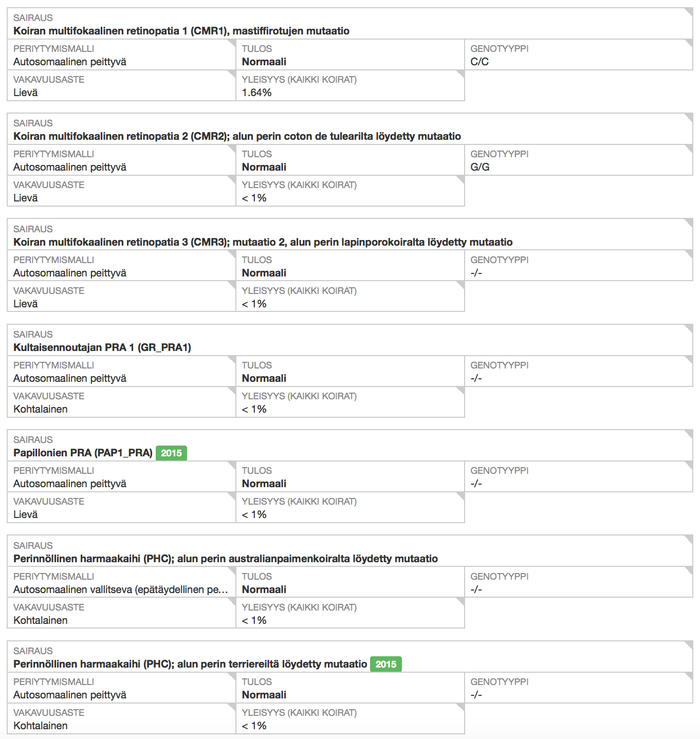
Task: Expand CMR3 Tulos Normaali cell corner triangle
Action: [x=460, y=255]
